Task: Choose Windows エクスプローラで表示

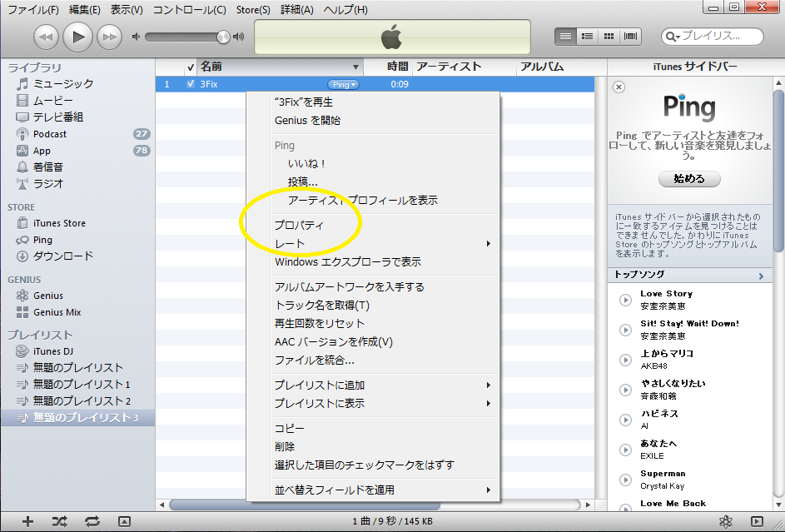Action: click(348, 261)
